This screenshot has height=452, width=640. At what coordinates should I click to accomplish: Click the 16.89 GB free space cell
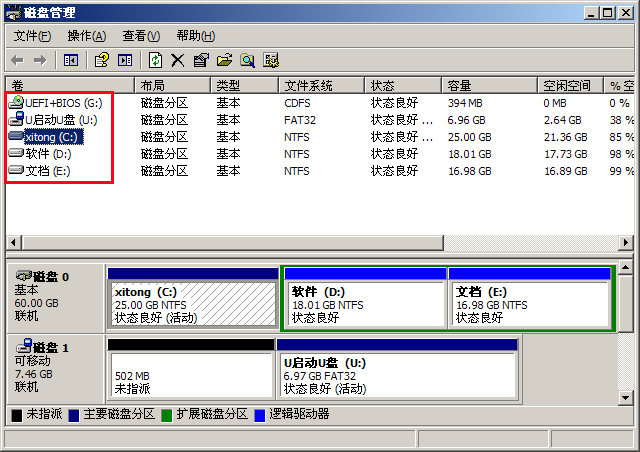tap(565, 171)
